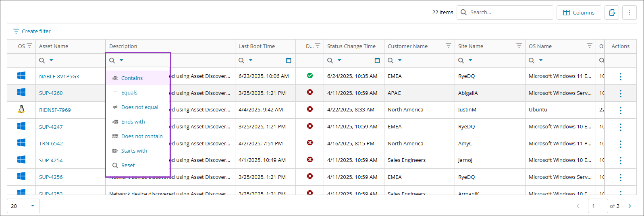Expand Customer Name search operator dropdown
Screen dimensions: 644x216
point(400,61)
